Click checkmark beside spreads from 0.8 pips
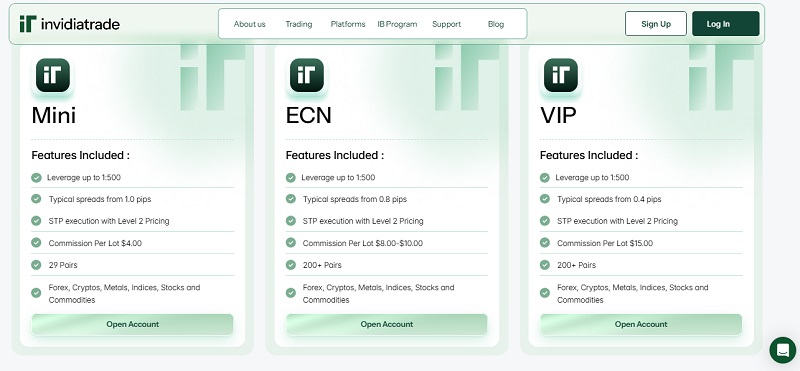This screenshot has height=371, width=800. pyautogui.click(x=291, y=199)
